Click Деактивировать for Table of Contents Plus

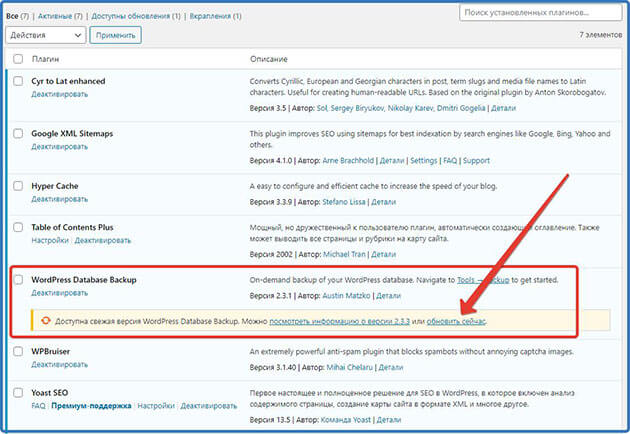coord(103,240)
